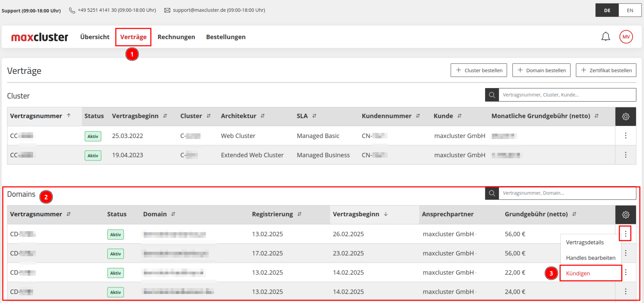Screen dimensions: 644x303
Task: Click Managed Basic SLA cell
Action: pyautogui.click(x=318, y=136)
